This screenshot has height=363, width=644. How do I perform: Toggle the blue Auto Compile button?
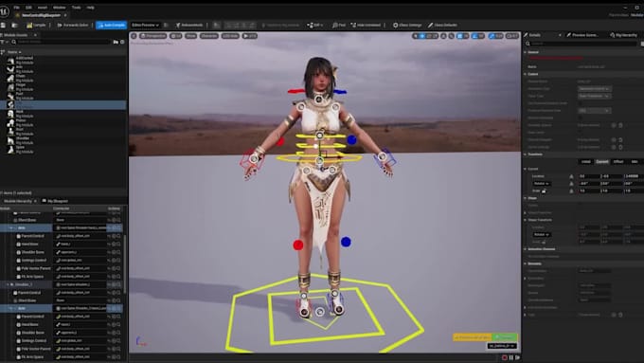[112, 25]
